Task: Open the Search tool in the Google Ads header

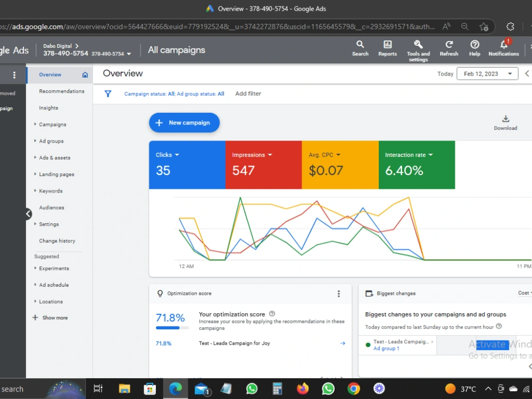Action: pyautogui.click(x=360, y=48)
